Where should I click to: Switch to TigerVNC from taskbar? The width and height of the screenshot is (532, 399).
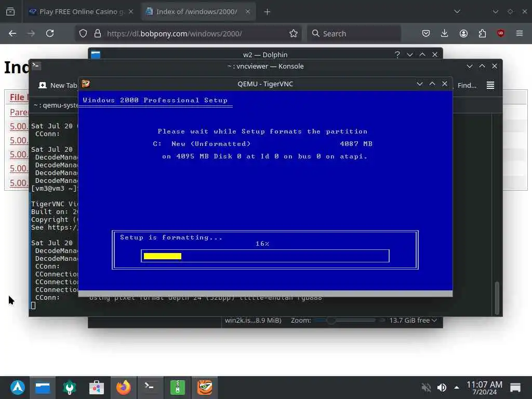[205, 388]
